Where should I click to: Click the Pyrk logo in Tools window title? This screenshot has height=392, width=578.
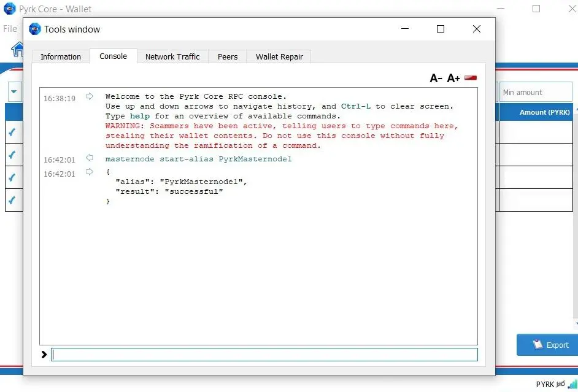click(35, 29)
